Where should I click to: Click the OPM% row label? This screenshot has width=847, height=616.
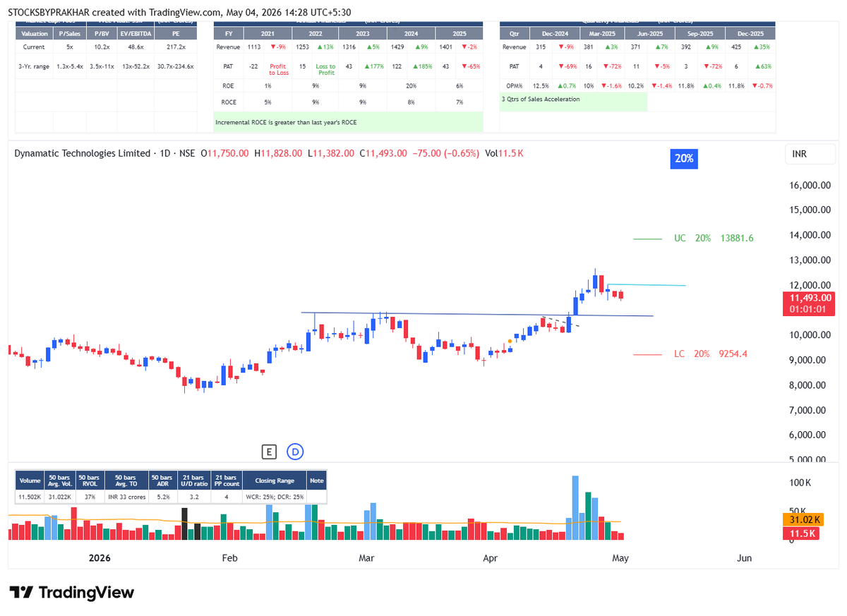514,85
